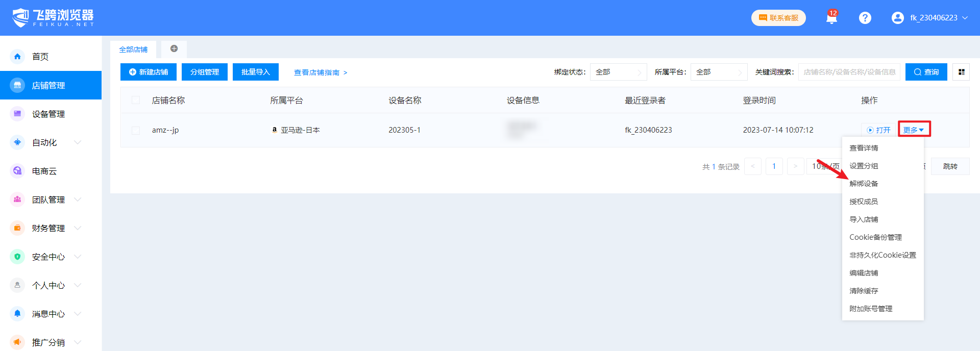Click the keyword search input field
This screenshot has height=351, width=980.
[x=849, y=72]
